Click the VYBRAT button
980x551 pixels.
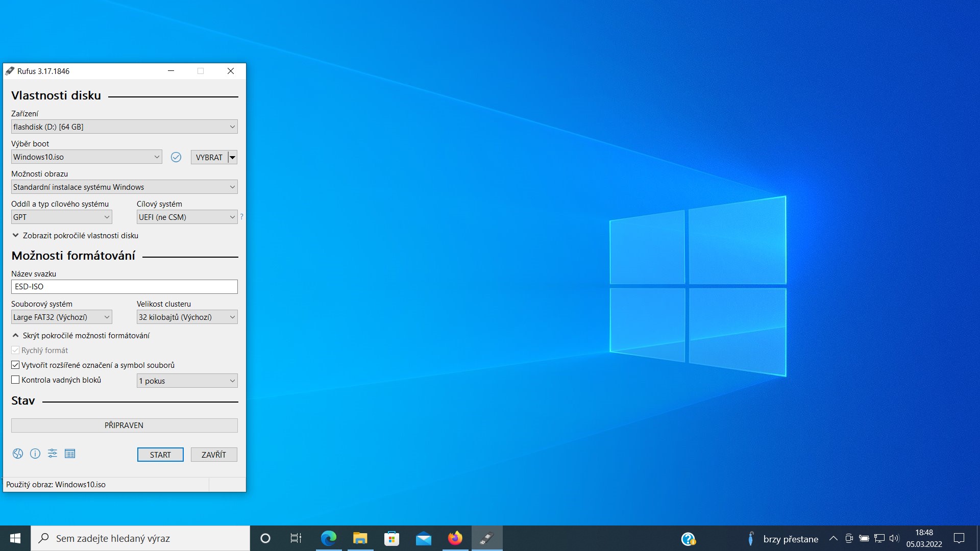(209, 157)
